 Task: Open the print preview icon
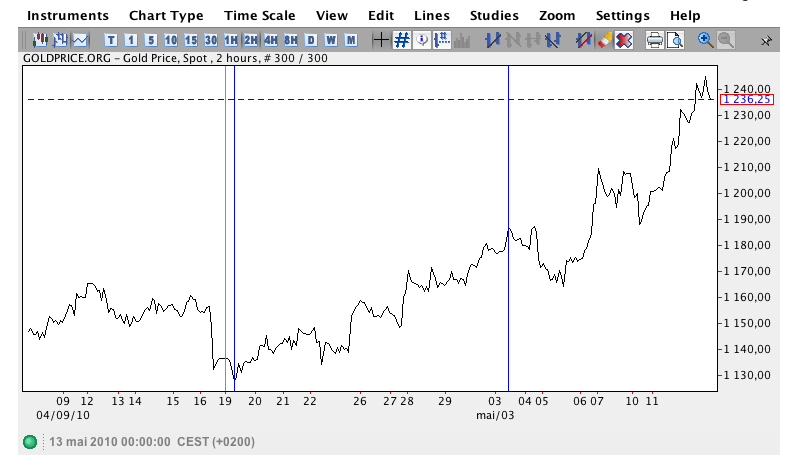tap(675, 40)
